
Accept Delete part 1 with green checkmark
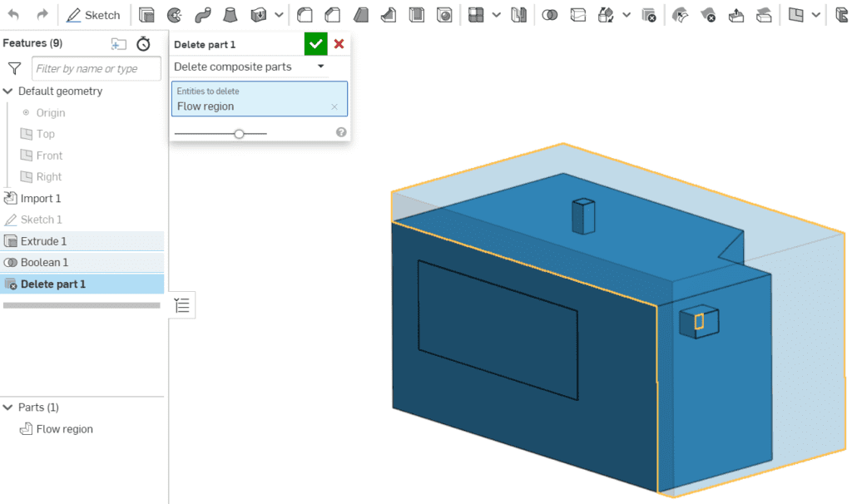[315, 43]
